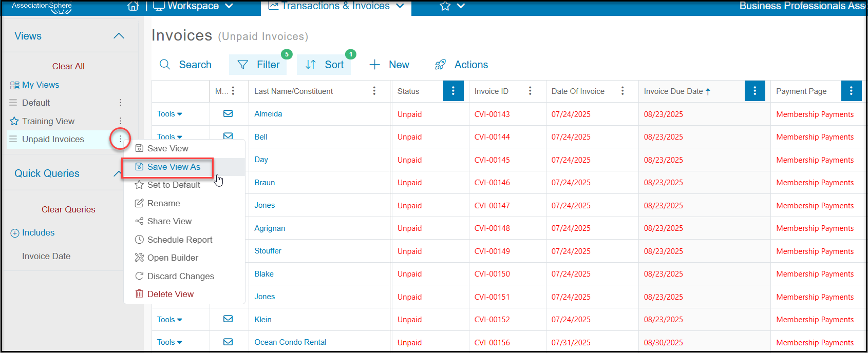The image size is (868, 353).
Task: Select the Unpaid Invoices view
Action: pyautogui.click(x=53, y=139)
